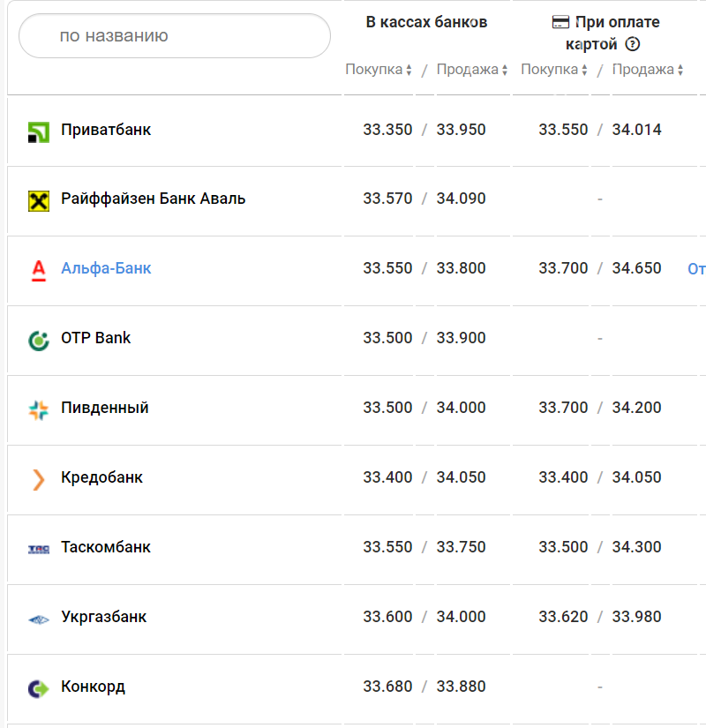This screenshot has height=728, width=706.
Task: Click the question mark help icon
Action: point(632,44)
